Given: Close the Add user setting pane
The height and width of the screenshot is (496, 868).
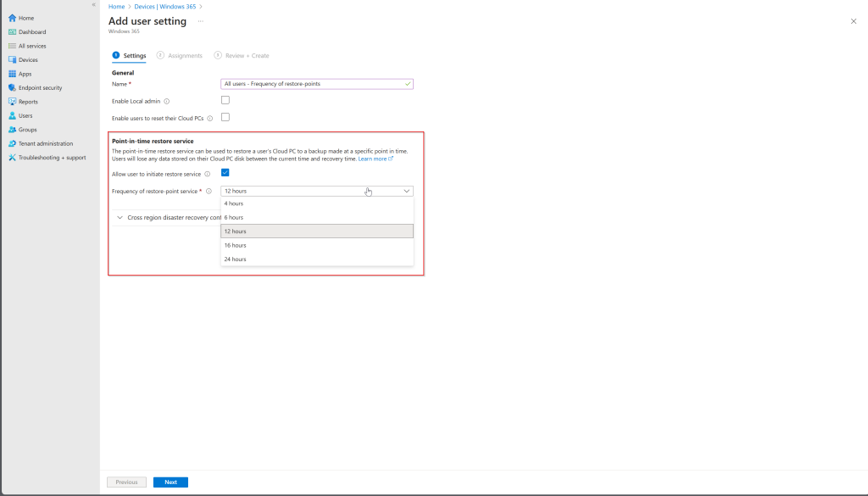Looking at the screenshot, I should pos(853,21).
